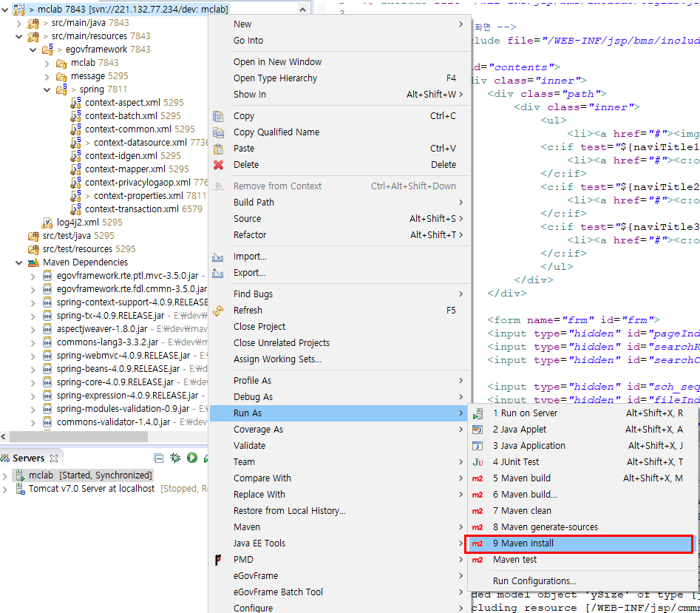700x613 pixels.
Task: Start the server using the green play icon
Action: click(192, 457)
